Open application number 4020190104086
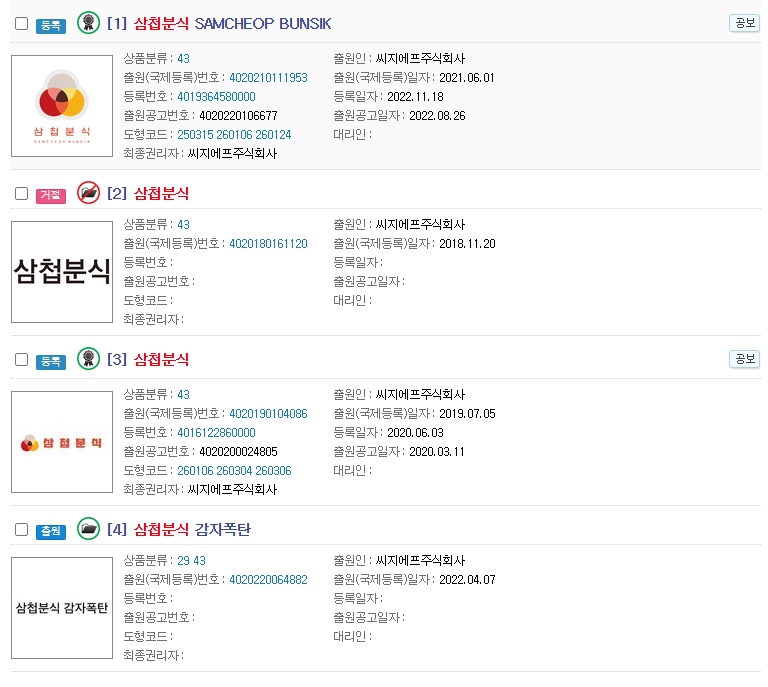Screen dimensions: 768x687 [268, 414]
